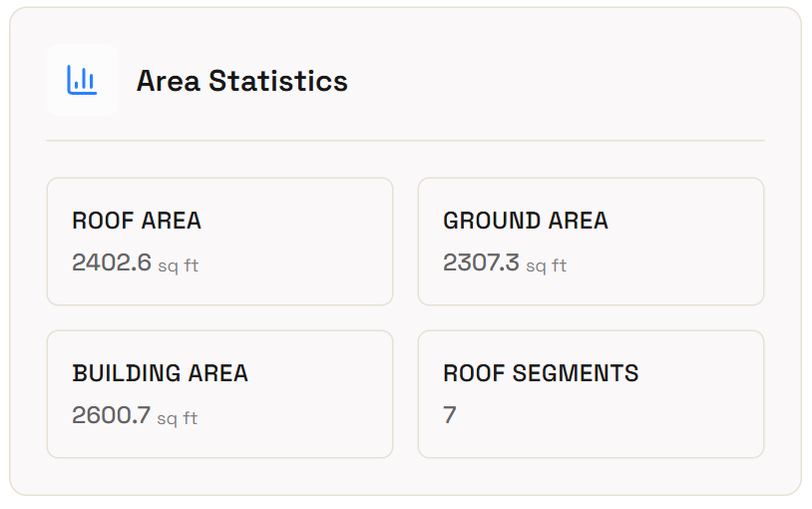Click the 2307.3 ground area value

[482, 262]
